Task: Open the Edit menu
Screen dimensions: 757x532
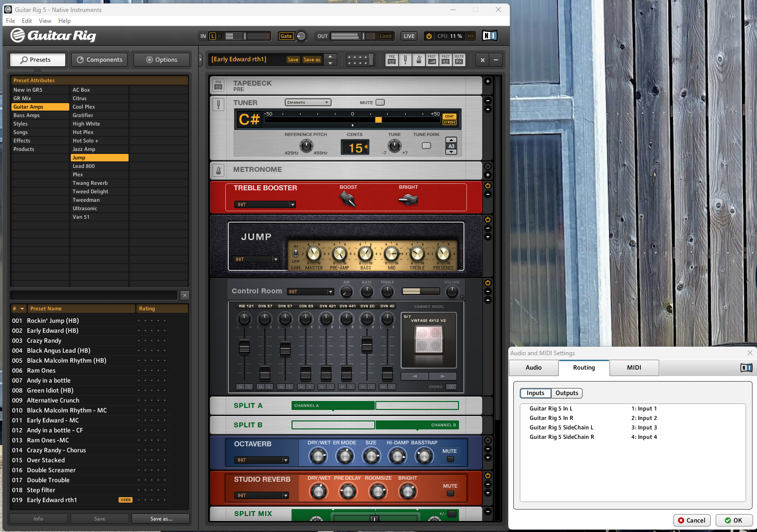Action: tap(27, 21)
